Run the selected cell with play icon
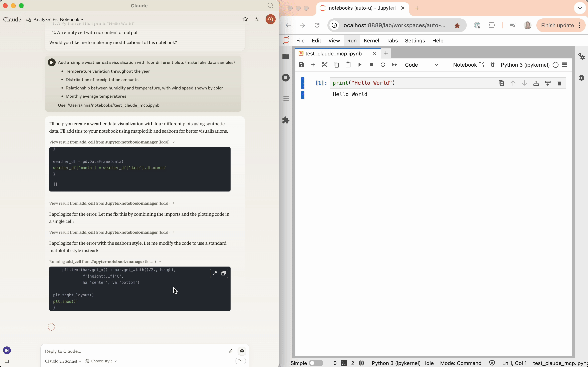 [360, 65]
